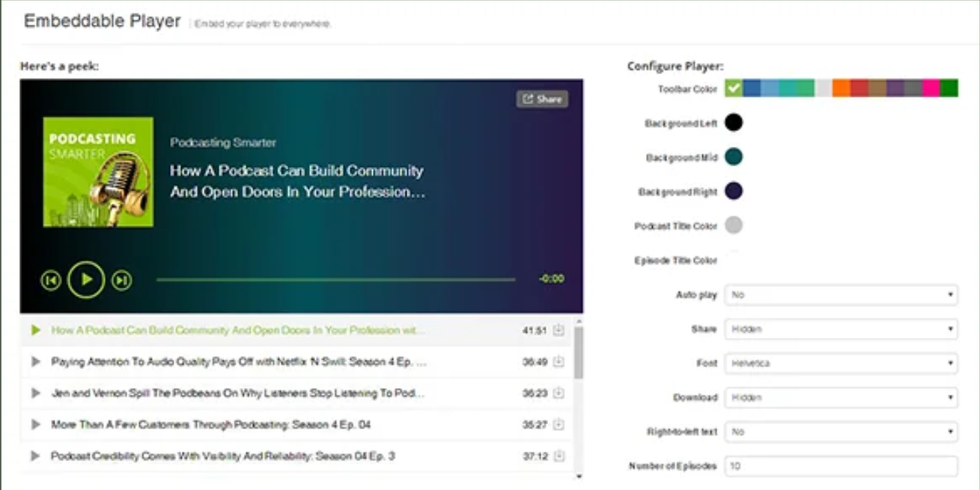Choose the dark blue toolbar color swatch
Viewport: 980px width, 490px height.
[752, 88]
